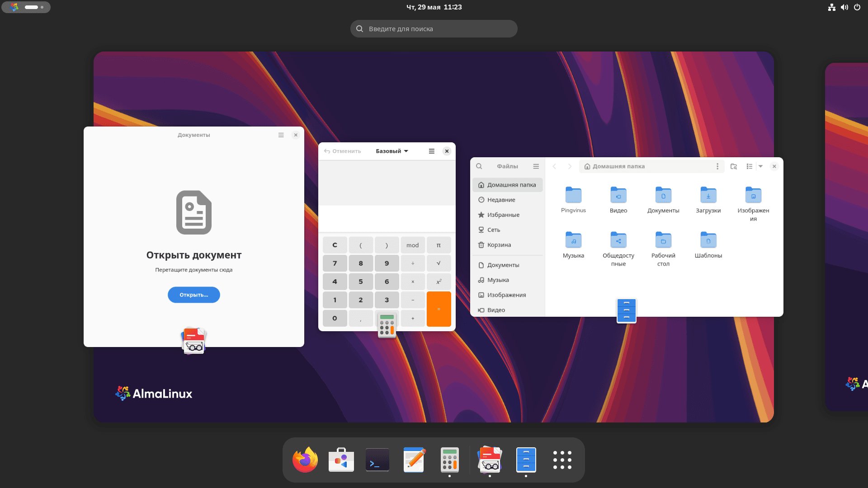868x488 pixels.
Task: Open Terminal from the dock
Action: click(x=377, y=460)
